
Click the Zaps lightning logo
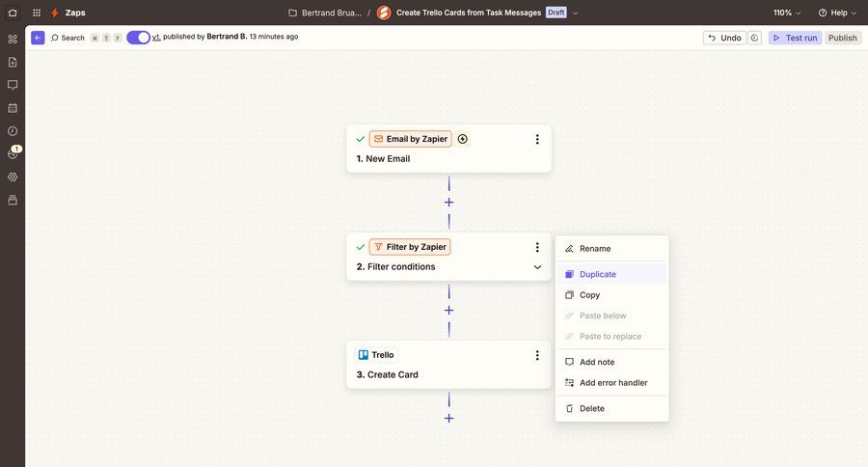(55, 13)
